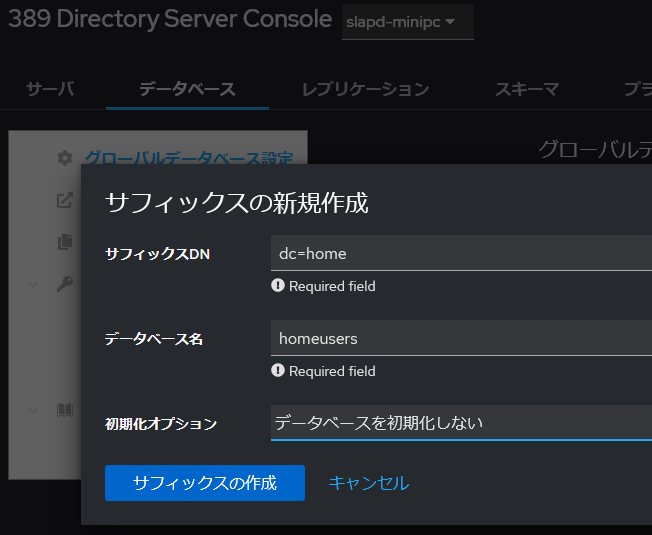Select the データベース tab

(188, 89)
